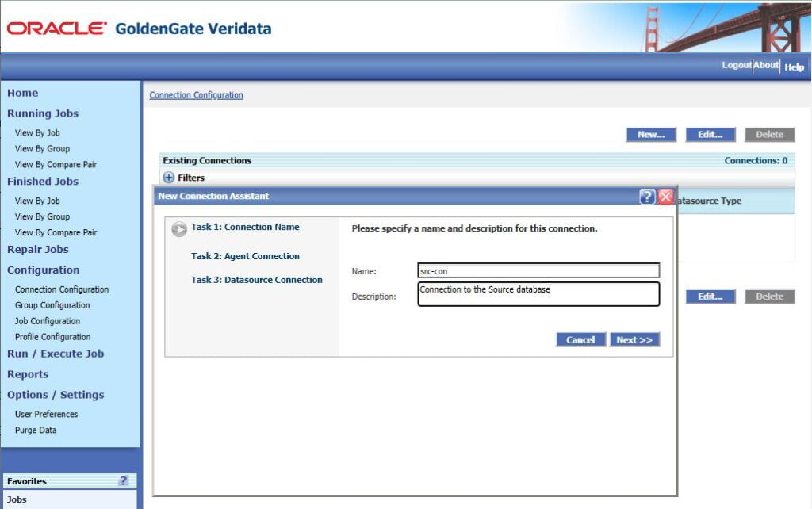
Task: Click the Favorites help icon
Action: pos(123,481)
